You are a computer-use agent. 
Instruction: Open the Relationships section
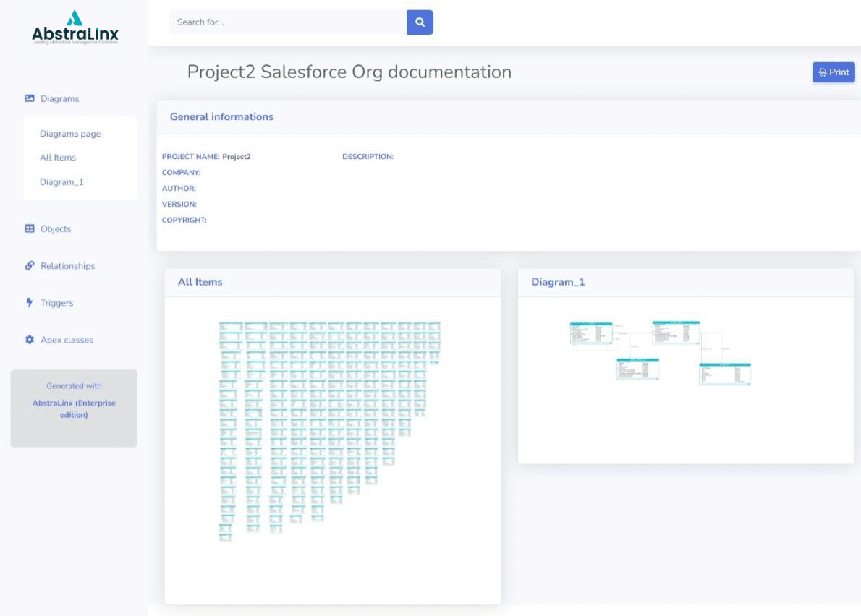coord(67,266)
